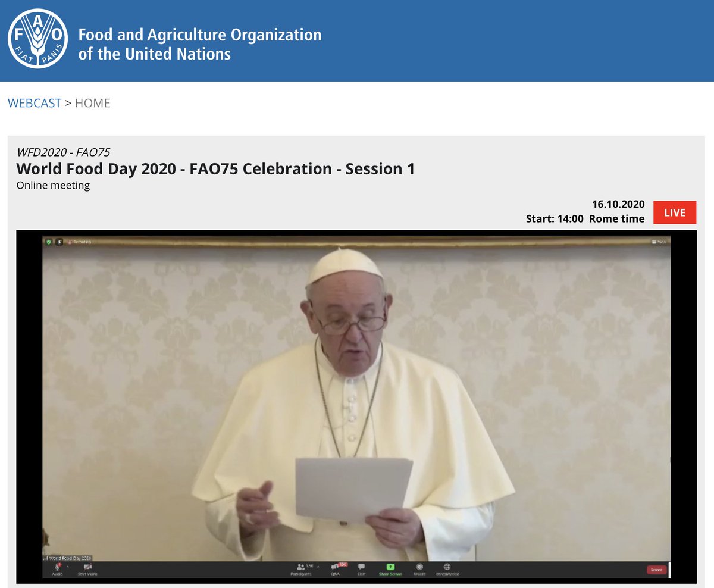
Task: Expand the arrow next to Participants
Action: click(318, 567)
